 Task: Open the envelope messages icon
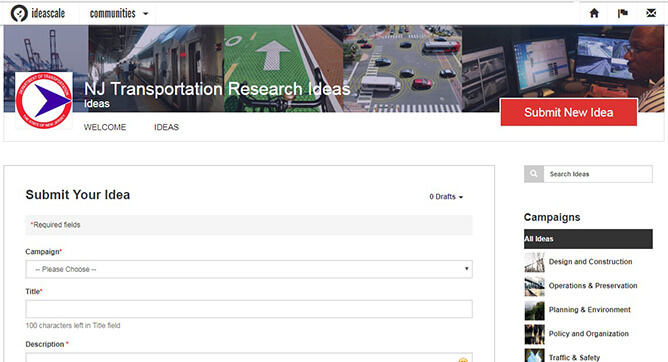pos(651,13)
